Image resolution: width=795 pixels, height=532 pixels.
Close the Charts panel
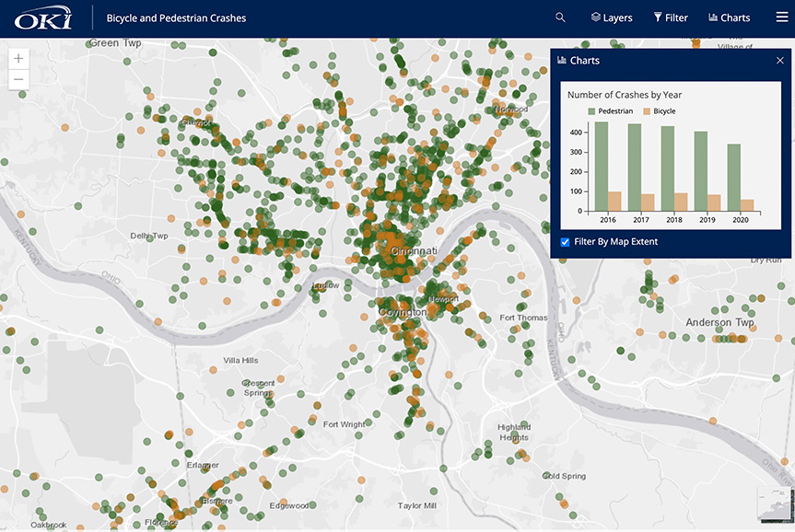tap(779, 60)
